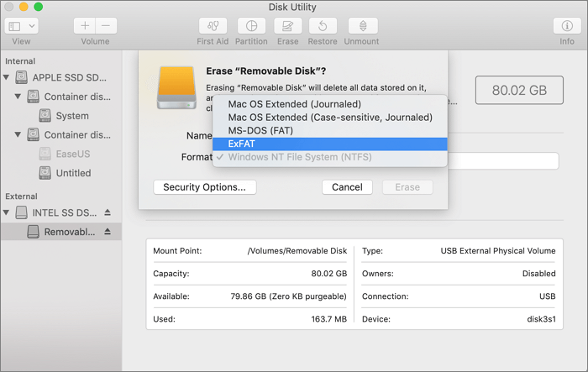Viewport: 588px width, 372px height.
Task: Open the Info panel icon
Action: click(567, 26)
